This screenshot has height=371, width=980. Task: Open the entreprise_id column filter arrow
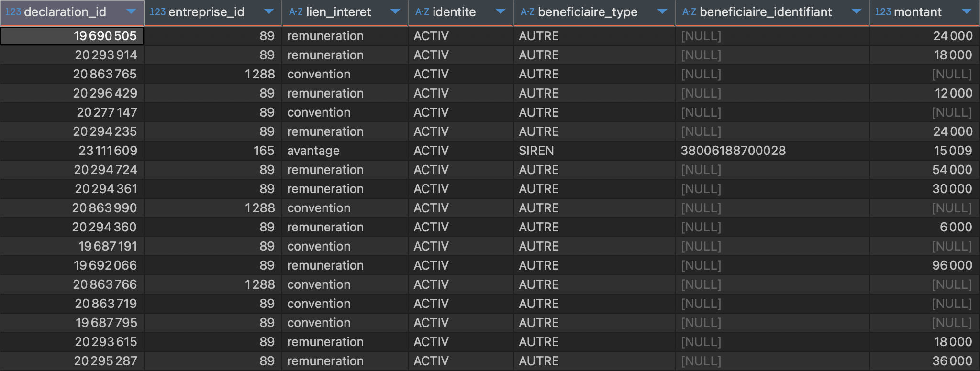(x=269, y=11)
